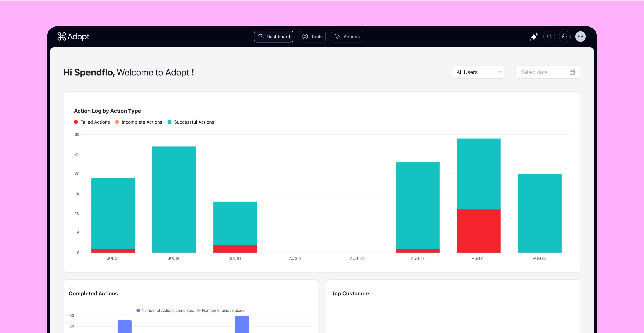
Task: Click the JUL 29 successful actions bar
Action: tap(113, 213)
